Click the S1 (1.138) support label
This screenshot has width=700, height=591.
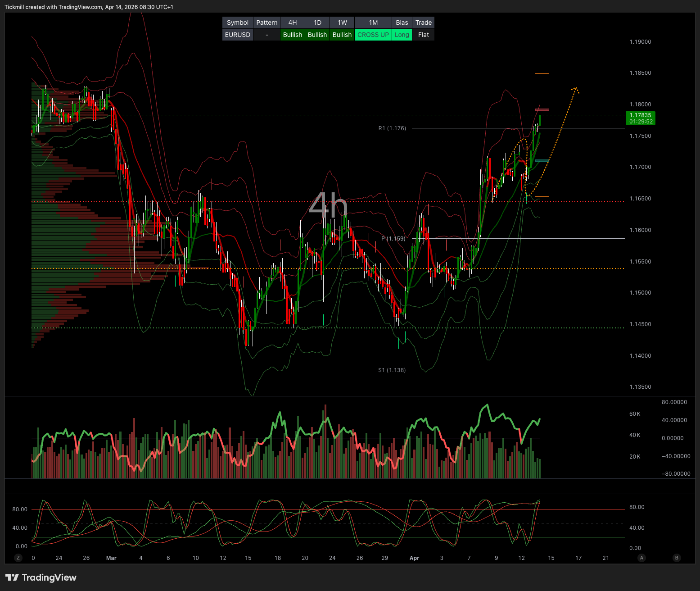[x=392, y=370]
